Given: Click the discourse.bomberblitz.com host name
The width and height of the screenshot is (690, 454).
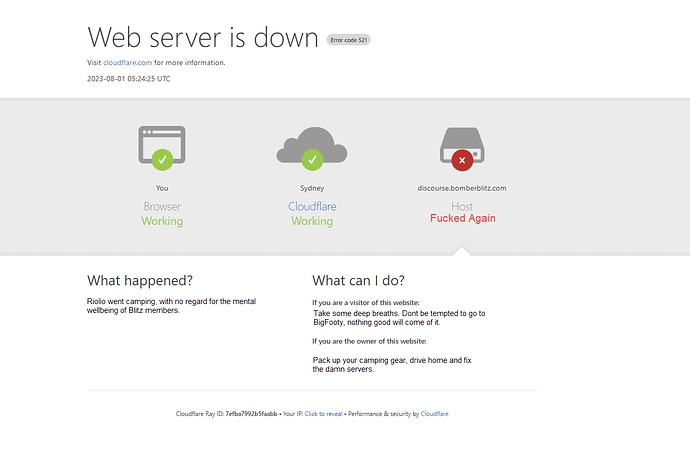Looking at the screenshot, I should (x=462, y=188).
